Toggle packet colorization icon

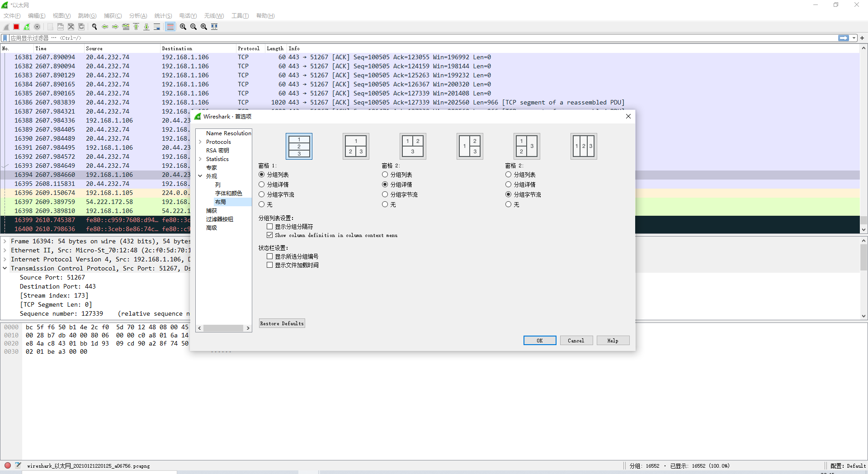pyautogui.click(x=170, y=27)
